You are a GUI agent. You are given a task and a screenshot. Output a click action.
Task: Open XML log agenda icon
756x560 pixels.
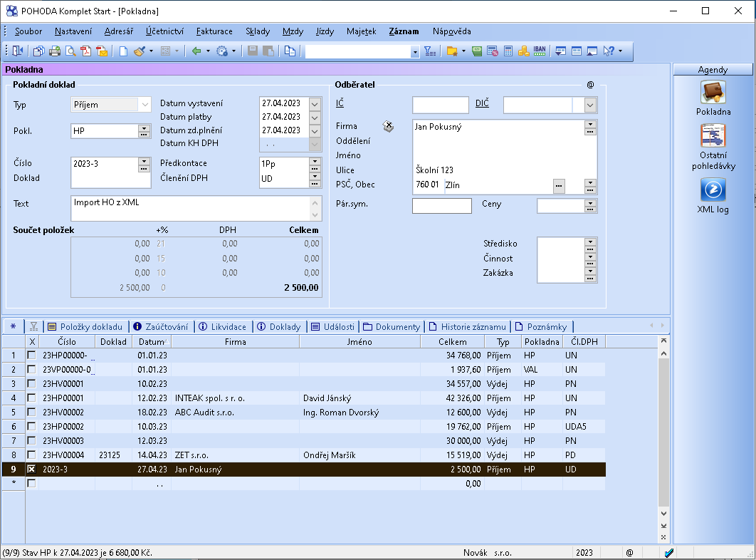point(713,190)
